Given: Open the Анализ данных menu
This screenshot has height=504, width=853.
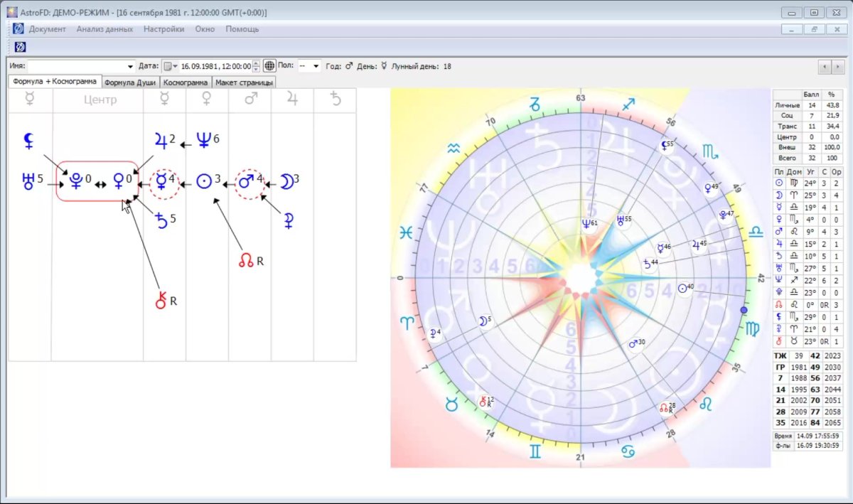Looking at the screenshot, I should pyautogui.click(x=104, y=29).
